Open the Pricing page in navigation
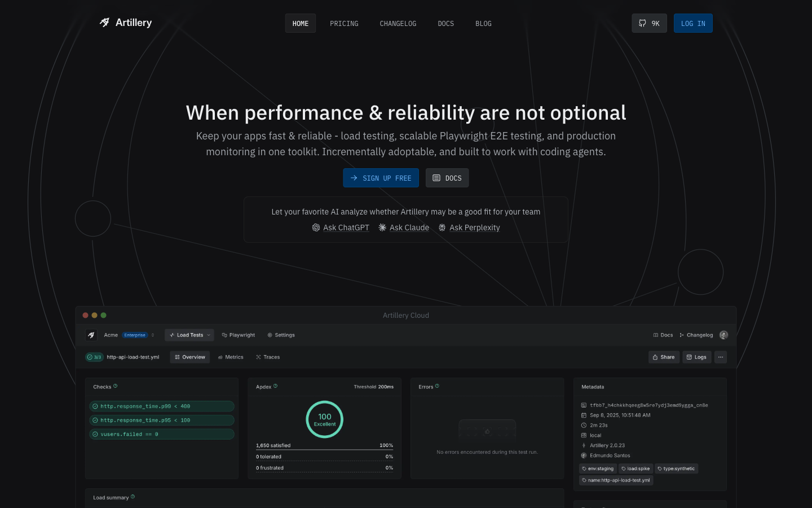 [x=344, y=24]
